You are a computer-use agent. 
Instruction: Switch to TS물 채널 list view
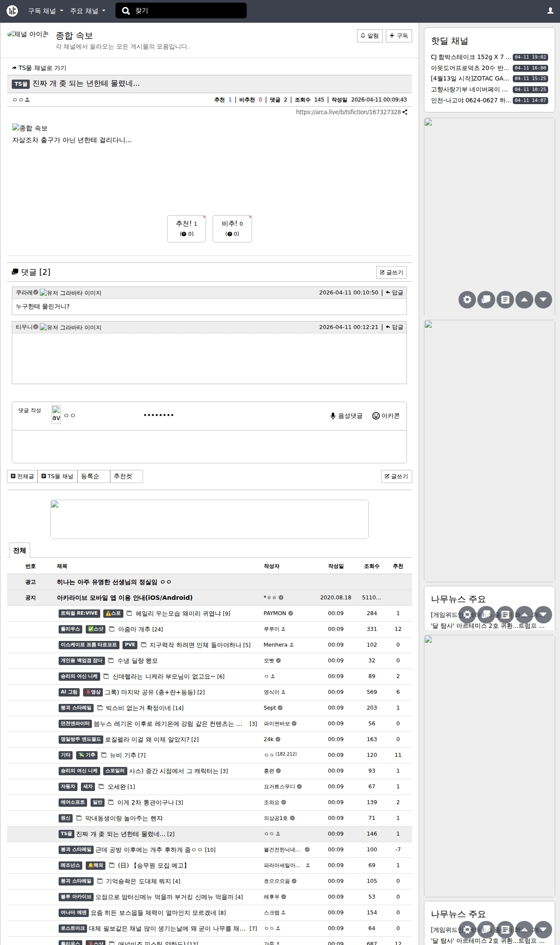click(57, 476)
